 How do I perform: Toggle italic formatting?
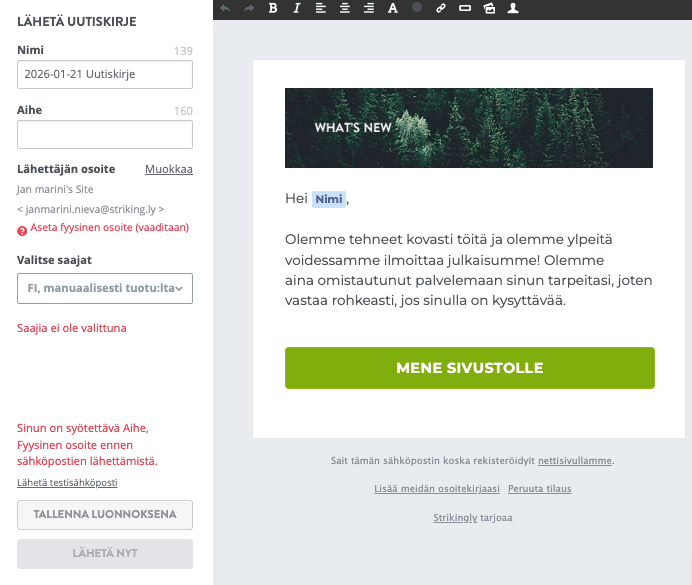tap(297, 8)
